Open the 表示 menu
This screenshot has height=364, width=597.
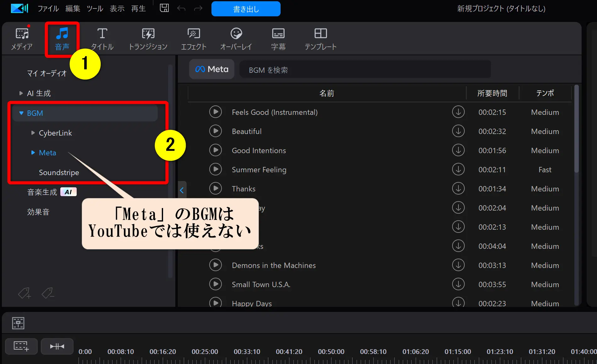117,8
